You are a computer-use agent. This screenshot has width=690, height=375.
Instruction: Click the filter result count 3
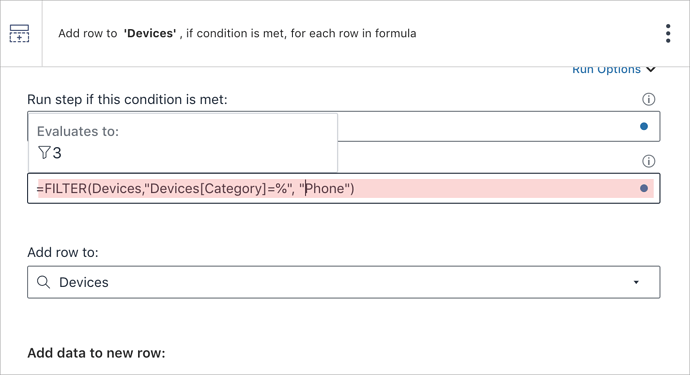click(57, 153)
